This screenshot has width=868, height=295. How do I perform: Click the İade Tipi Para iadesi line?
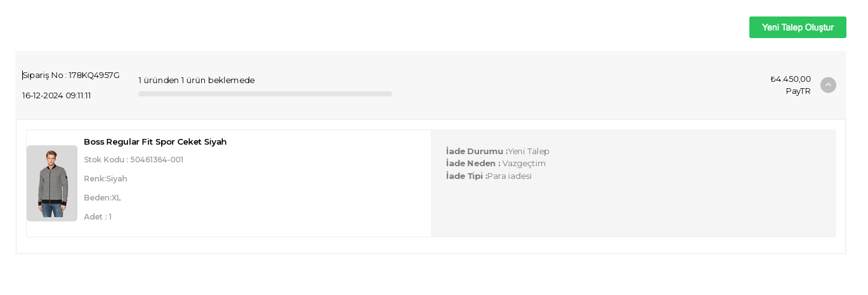point(489,176)
